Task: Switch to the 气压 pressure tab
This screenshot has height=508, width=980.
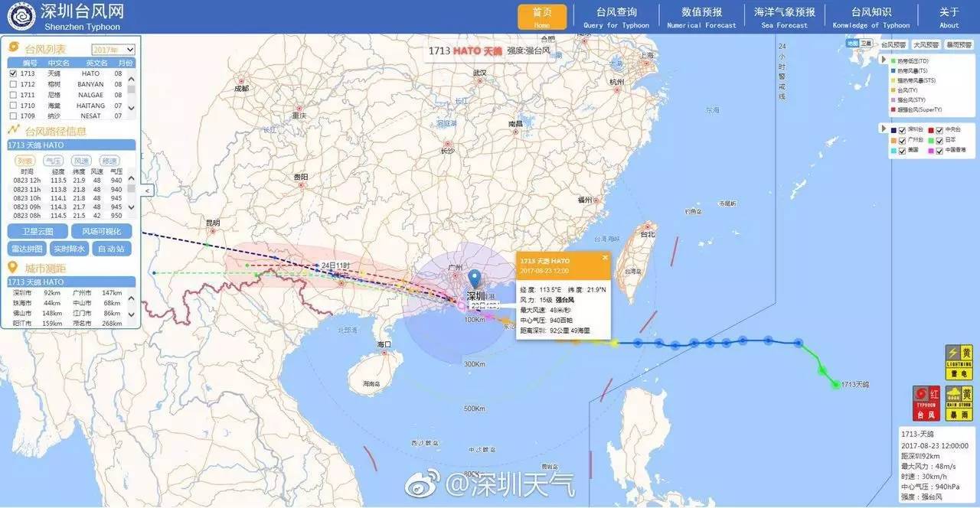Action: click(53, 161)
